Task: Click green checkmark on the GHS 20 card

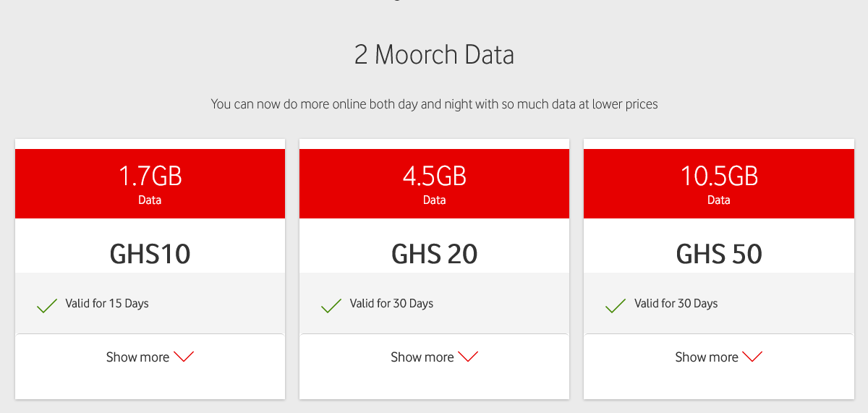Action: coord(331,306)
